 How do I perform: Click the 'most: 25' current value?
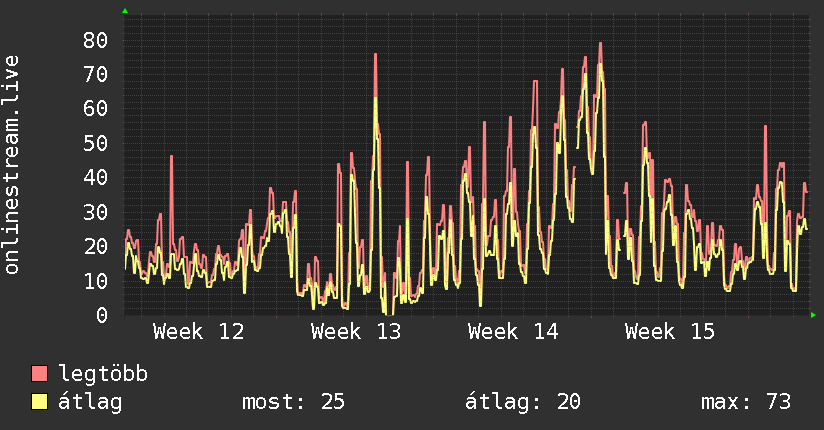(x=293, y=402)
